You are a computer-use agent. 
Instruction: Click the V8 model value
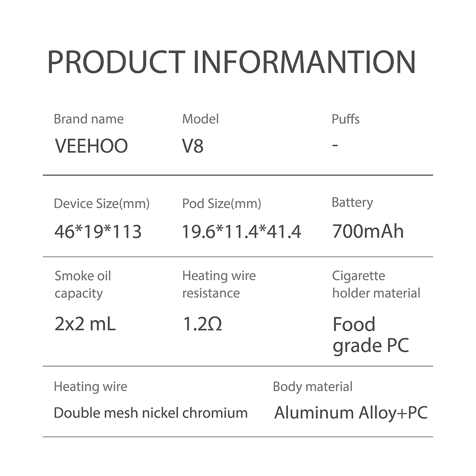tap(193, 146)
